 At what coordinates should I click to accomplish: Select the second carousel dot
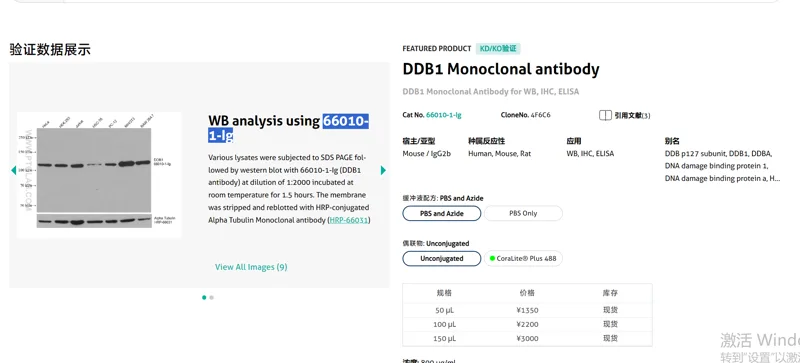click(212, 297)
